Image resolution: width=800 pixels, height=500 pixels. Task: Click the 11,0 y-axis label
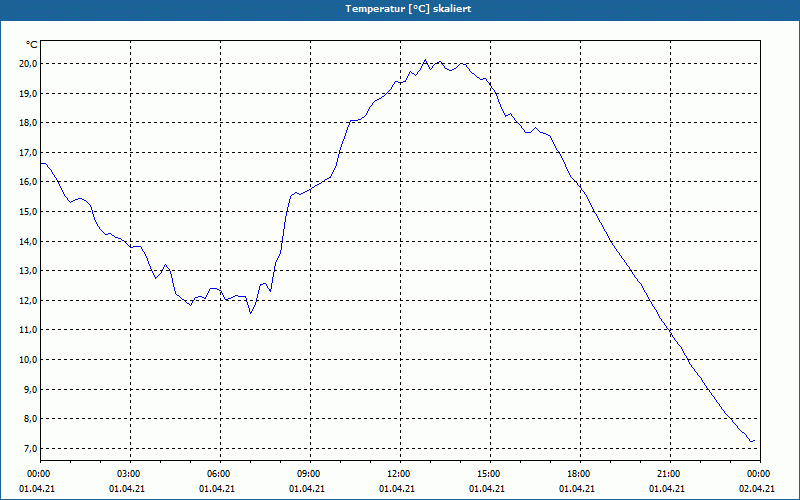click(28, 330)
